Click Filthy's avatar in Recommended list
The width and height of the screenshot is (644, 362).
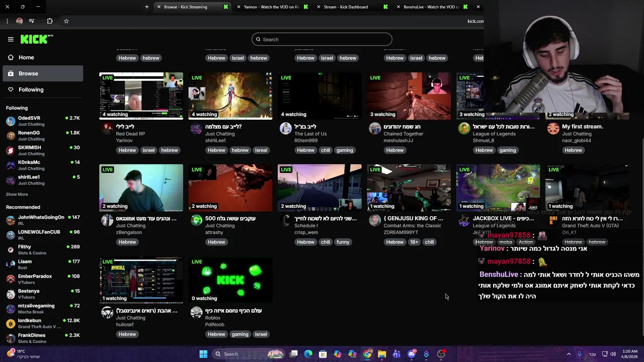coord(11,250)
